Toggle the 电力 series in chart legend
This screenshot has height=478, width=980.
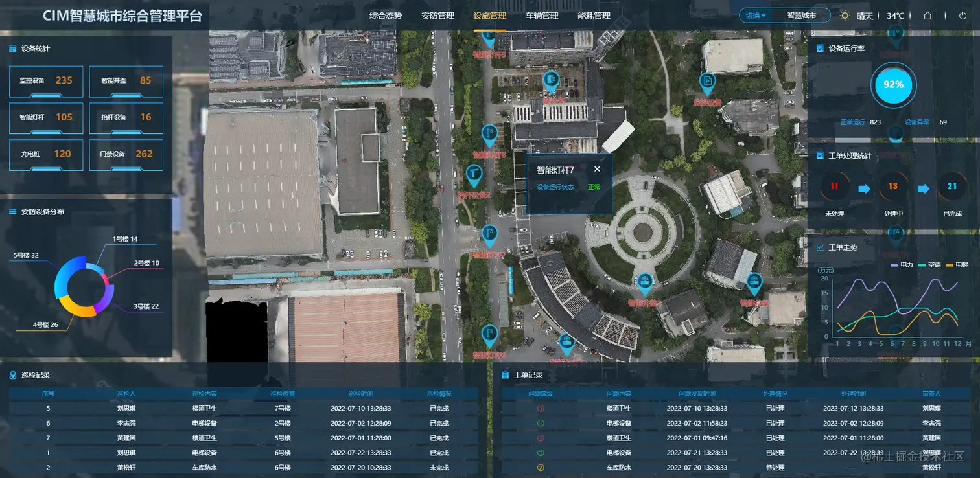coord(902,265)
